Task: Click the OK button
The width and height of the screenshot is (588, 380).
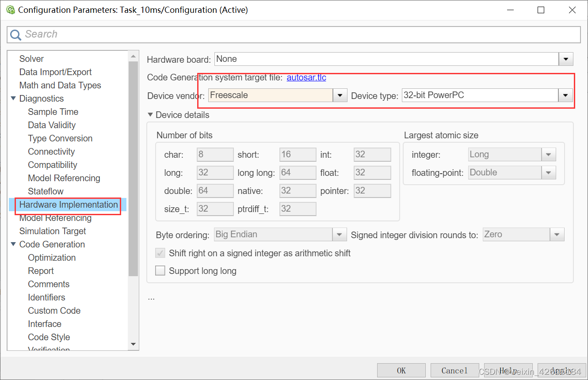Action: (401, 371)
